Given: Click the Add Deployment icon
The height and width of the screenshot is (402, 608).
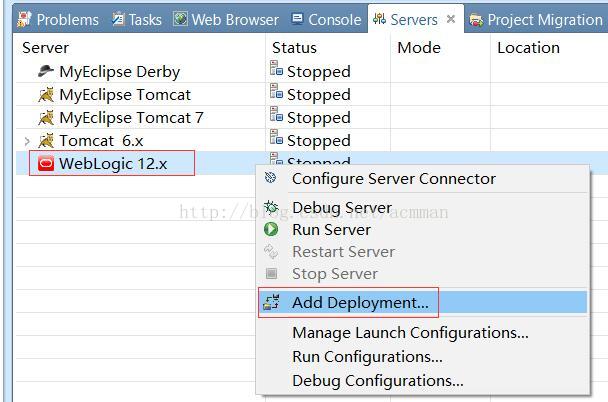Looking at the screenshot, I should click(271, 302).
